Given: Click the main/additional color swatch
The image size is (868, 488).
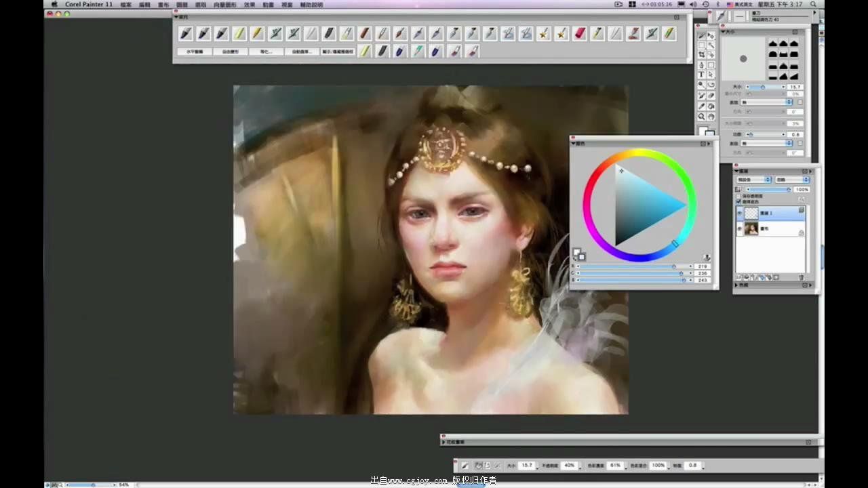Looking at the screenshot, I should pyautogui.click(x=578, y=253).
